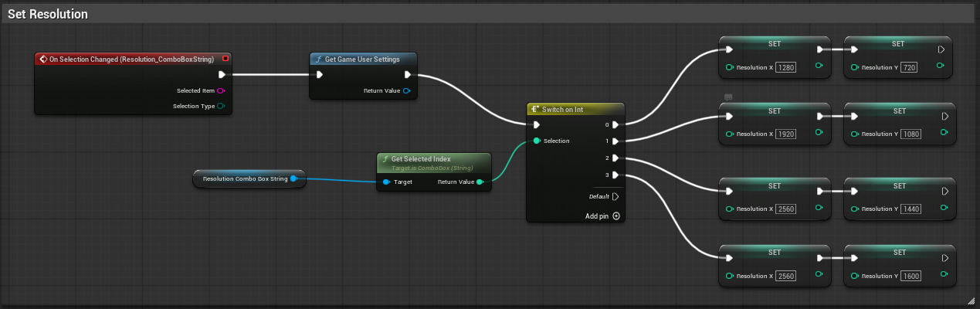The width and height of the screenshot is (980, 309).
Task: Click Return Value pin of Get Game User Settings
Action: click(407, 90)
